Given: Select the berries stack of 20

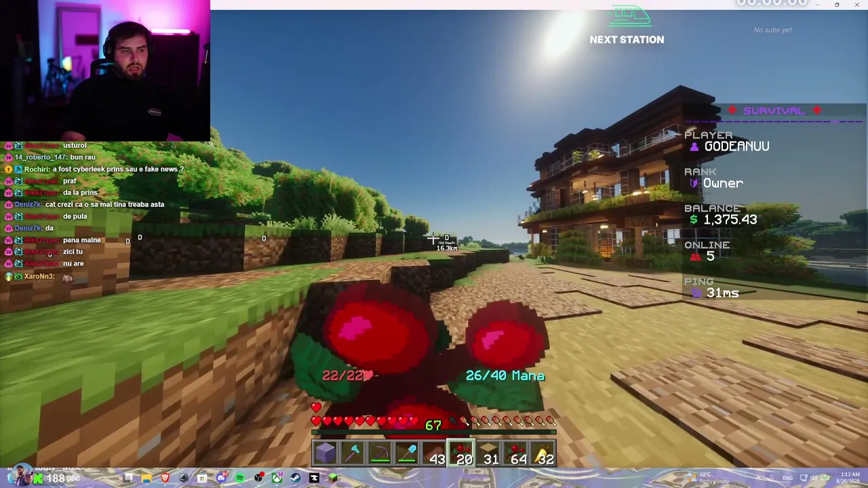Looking at the screenshot, I should click(x=461, y=453).
